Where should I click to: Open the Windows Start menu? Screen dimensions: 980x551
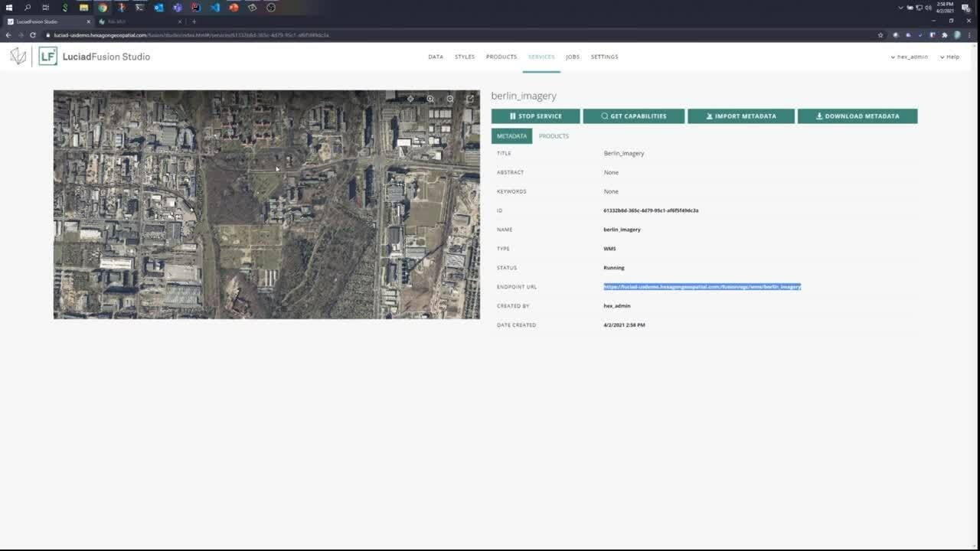(x=8, y=8)
